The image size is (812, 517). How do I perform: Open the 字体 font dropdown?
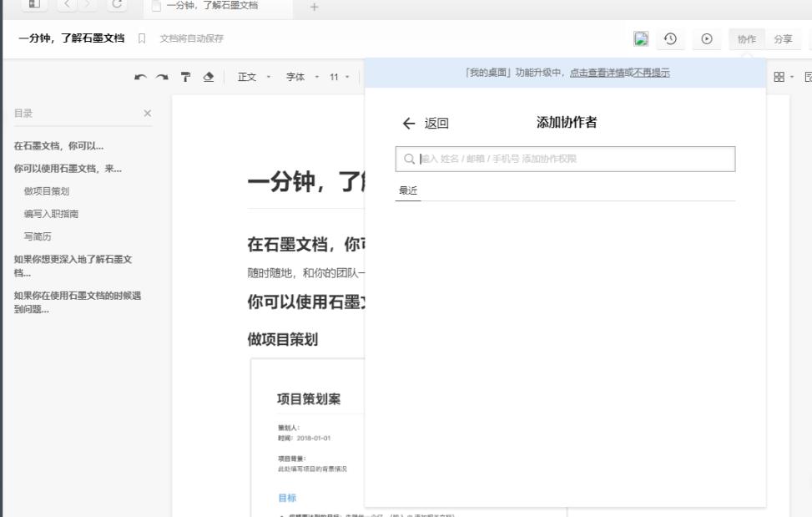tap(302, 77)
